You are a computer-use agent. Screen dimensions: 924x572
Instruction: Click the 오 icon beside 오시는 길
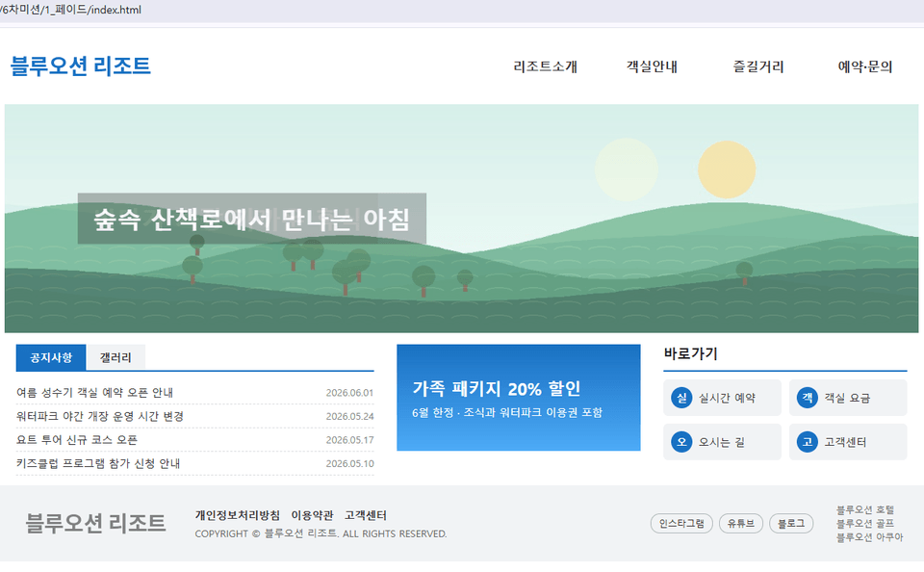(x=681, y=442)
